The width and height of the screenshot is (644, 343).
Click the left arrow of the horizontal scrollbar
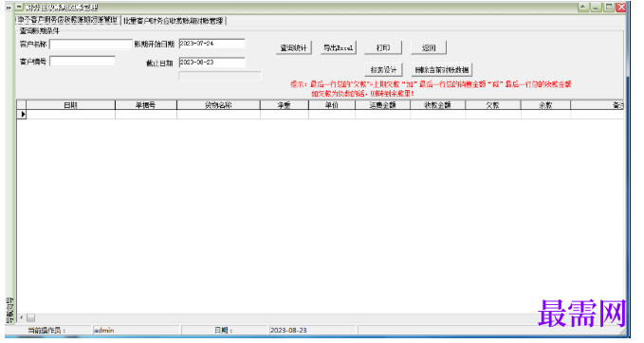[22, 317]
